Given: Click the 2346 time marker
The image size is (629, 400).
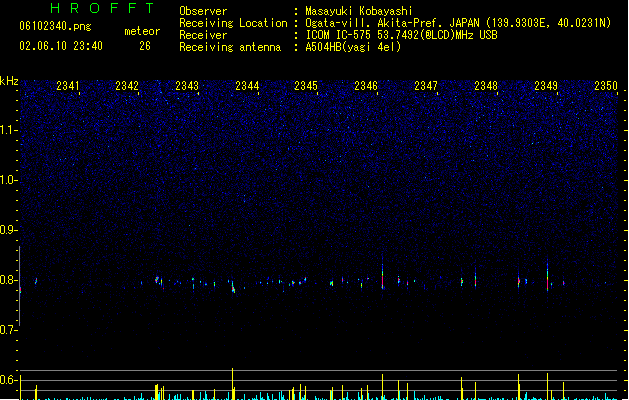Looking at the screenshot, I should pyautogui.click(x=366, y=86).
